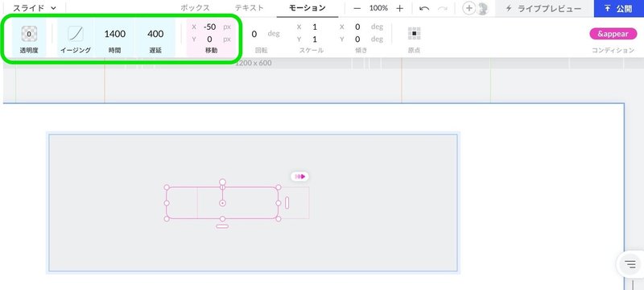
Task: Click the pink motion playback badge
Action: click(x=300, y=176)
